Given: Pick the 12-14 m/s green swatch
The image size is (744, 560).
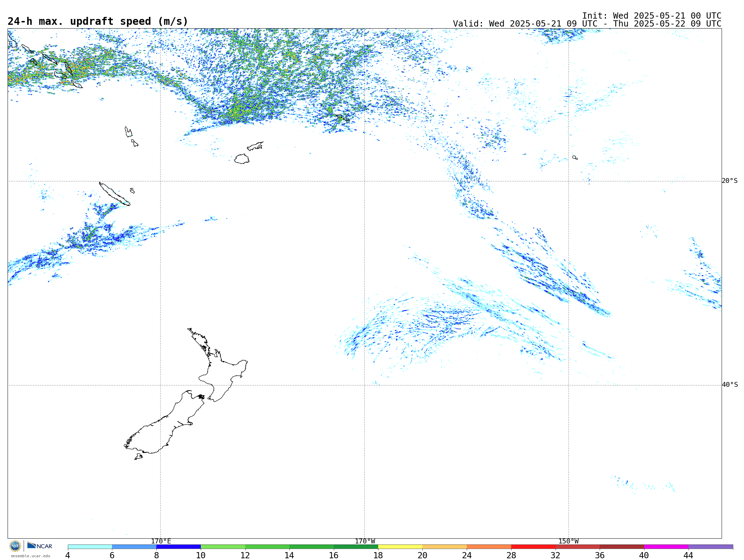Looking at the screenshot, I should click(x=267, y=547).
